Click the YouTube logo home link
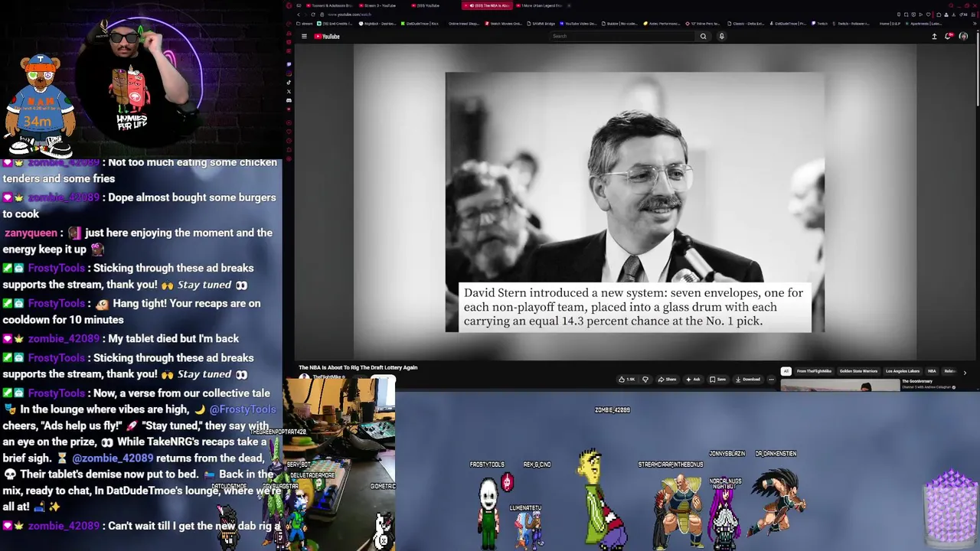 (327, 36)
